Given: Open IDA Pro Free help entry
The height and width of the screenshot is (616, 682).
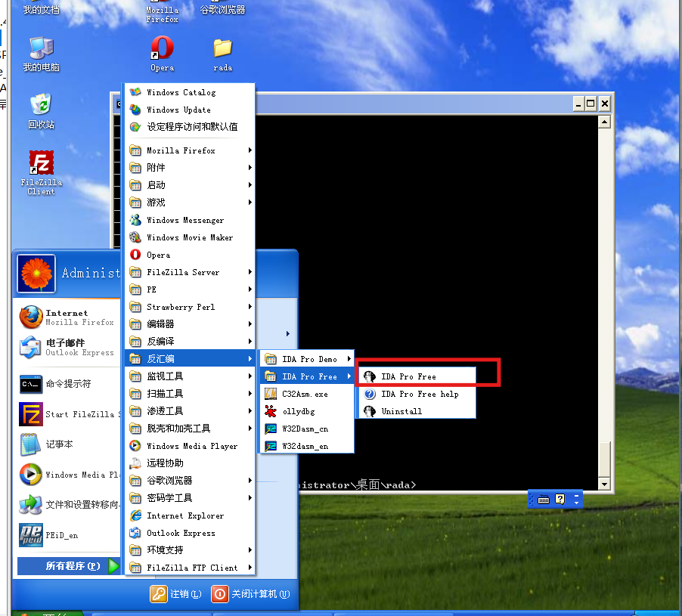Looking at the screenshot, I should (x=417, y=394).
